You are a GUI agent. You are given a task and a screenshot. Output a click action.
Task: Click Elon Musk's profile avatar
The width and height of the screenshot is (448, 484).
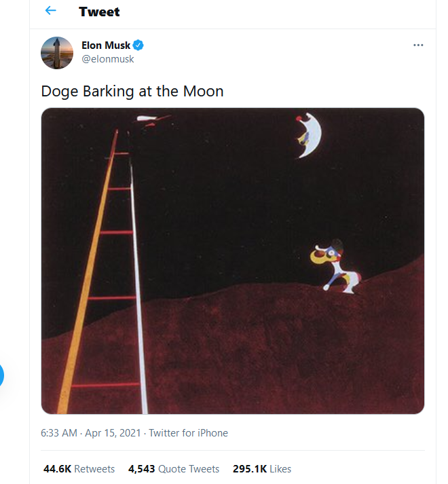[57, 53]
